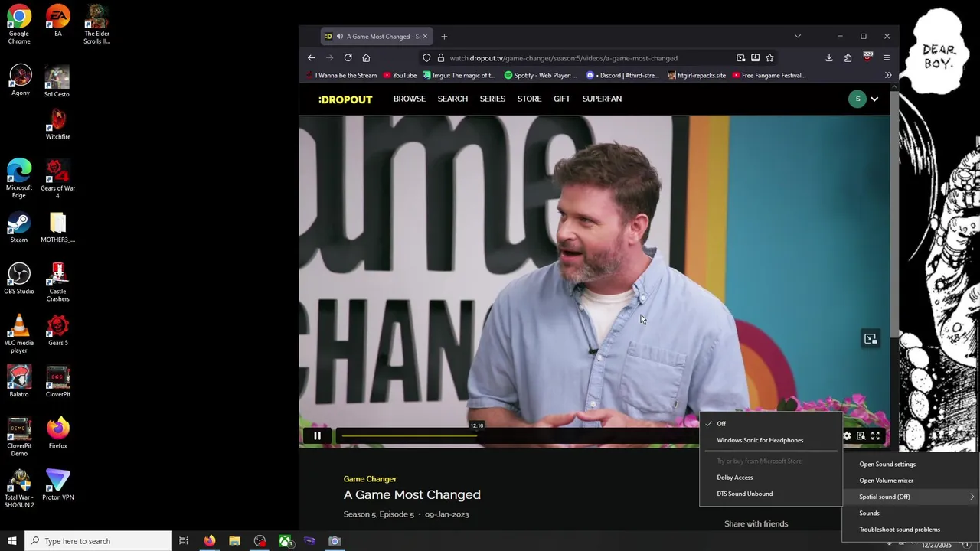The width and height of the screenshot is (980, 551).
Task: Select Windows Sonic for Headphones
Action: pyautogui.click(x=771, y=440)
